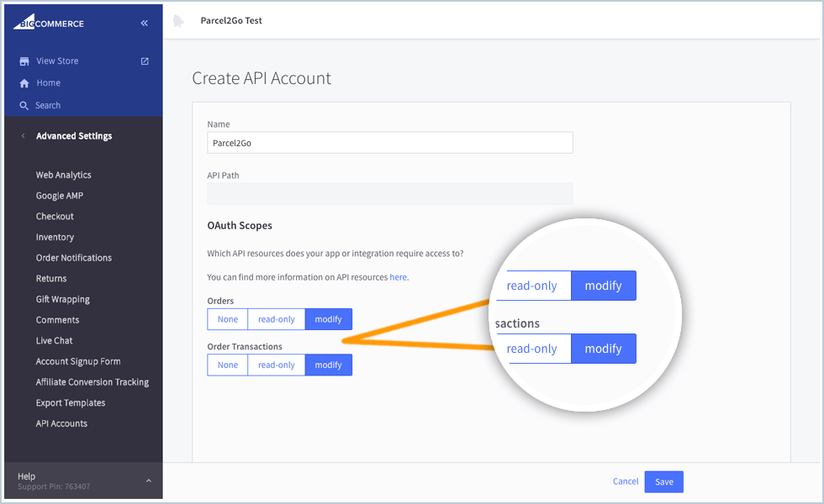The image size is (824, 504).
Task: Open the Returns settings page
Action: (x=50, y=278)
